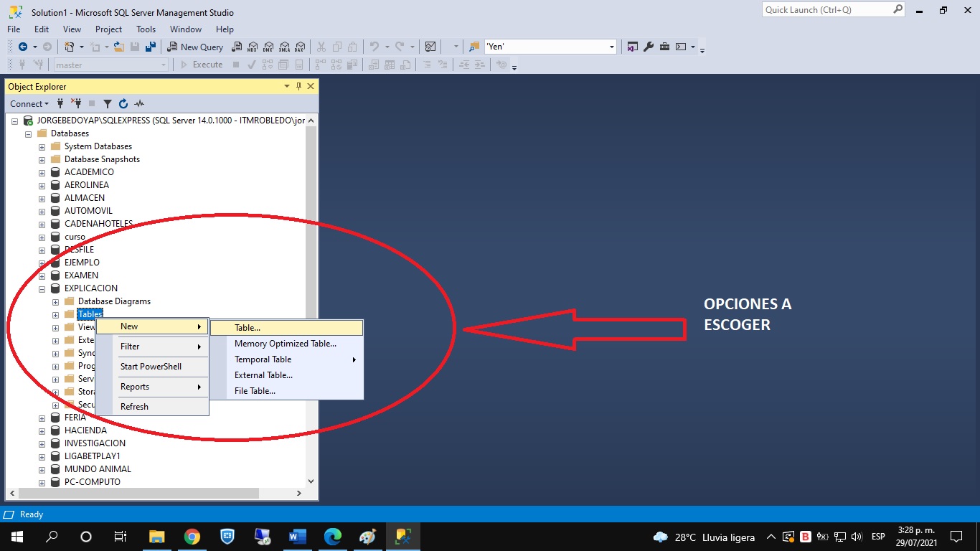Close the Object Explorer panel

[x=311, y=86]
